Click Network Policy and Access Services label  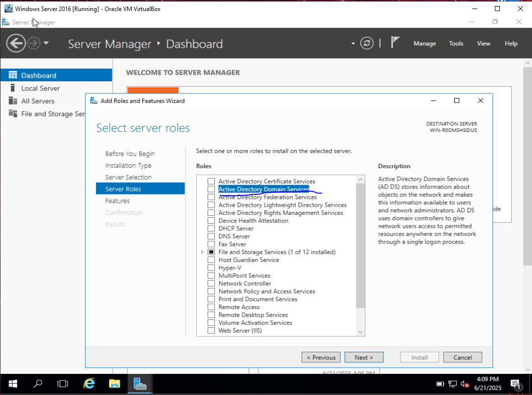pyautogui.click(x=267, y=291)
